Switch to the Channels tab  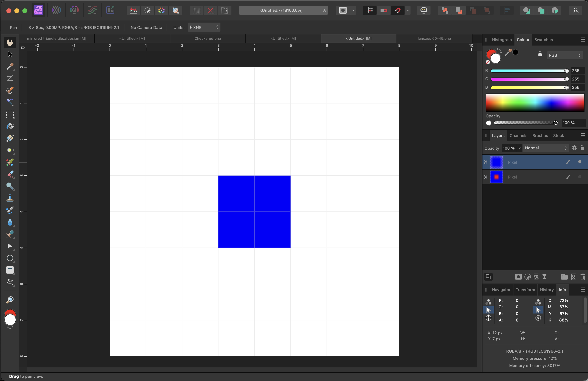pyautogui.click(x=518, y=135)
